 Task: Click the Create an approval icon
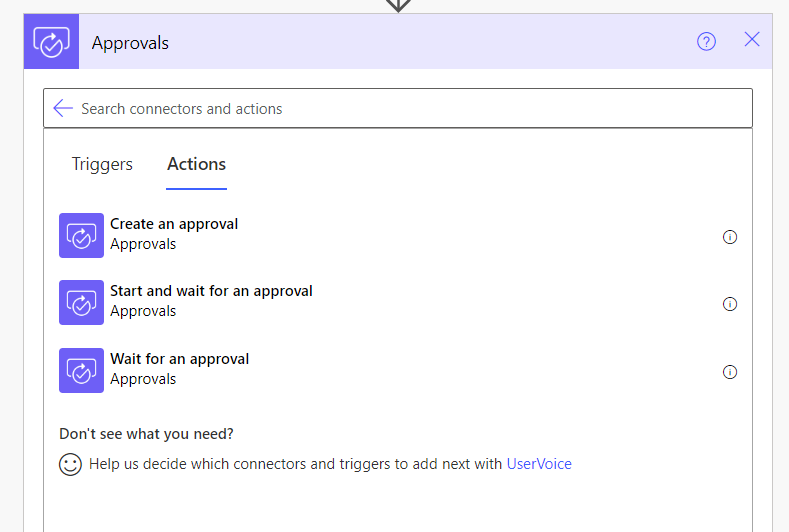click(x=82, y=236)
